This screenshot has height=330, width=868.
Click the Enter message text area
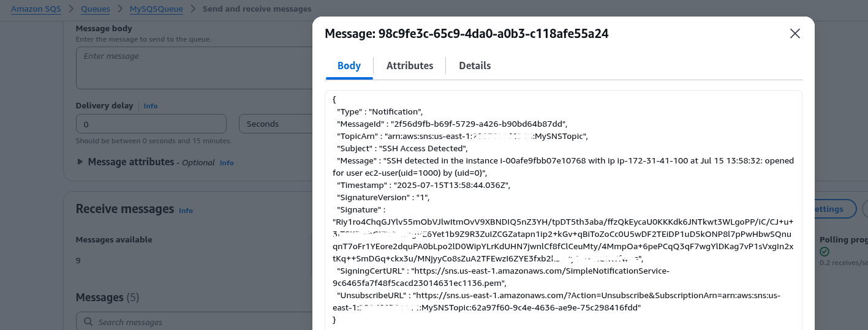[x=194, y=68]
